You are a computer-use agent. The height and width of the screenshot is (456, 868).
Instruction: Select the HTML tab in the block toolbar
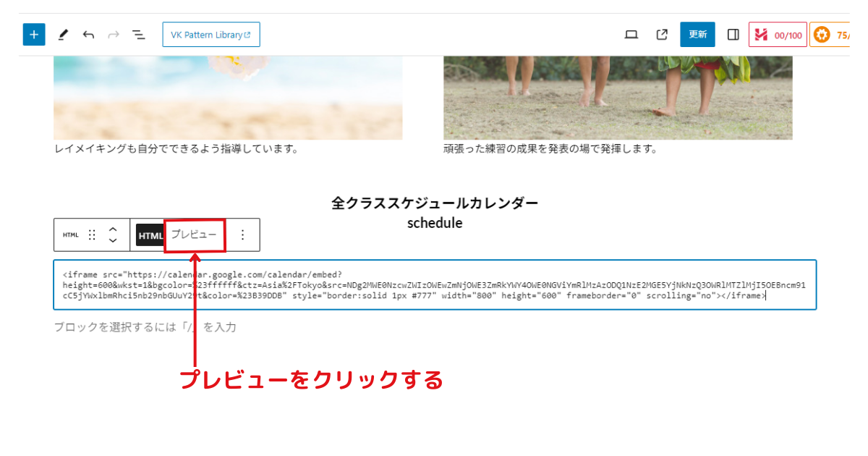point(150,235)
